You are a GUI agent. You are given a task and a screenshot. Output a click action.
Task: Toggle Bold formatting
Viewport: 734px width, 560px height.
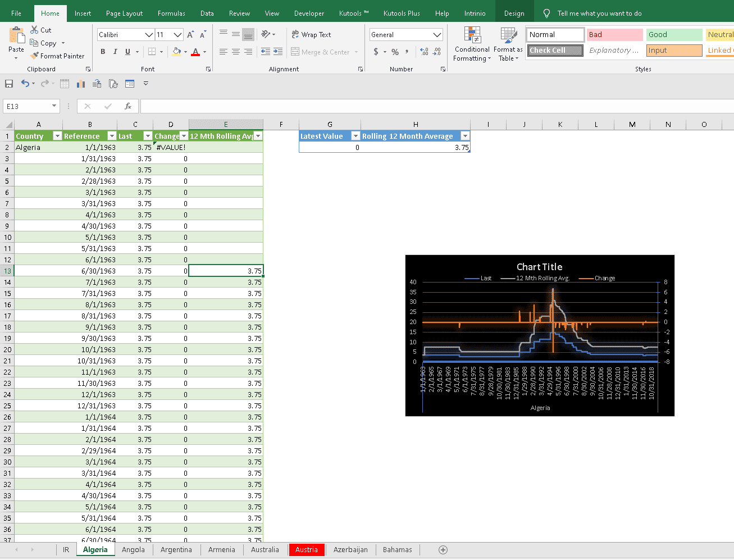pos(103,52)
